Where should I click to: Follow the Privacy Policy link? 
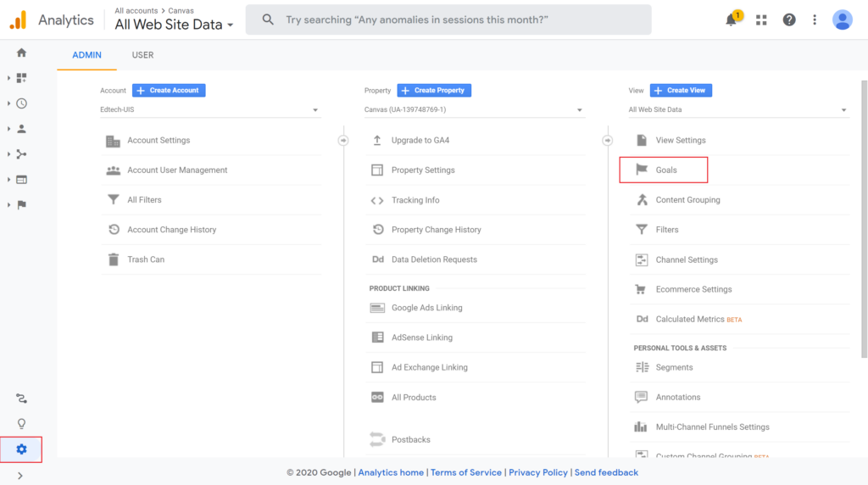tap(538, 472)
